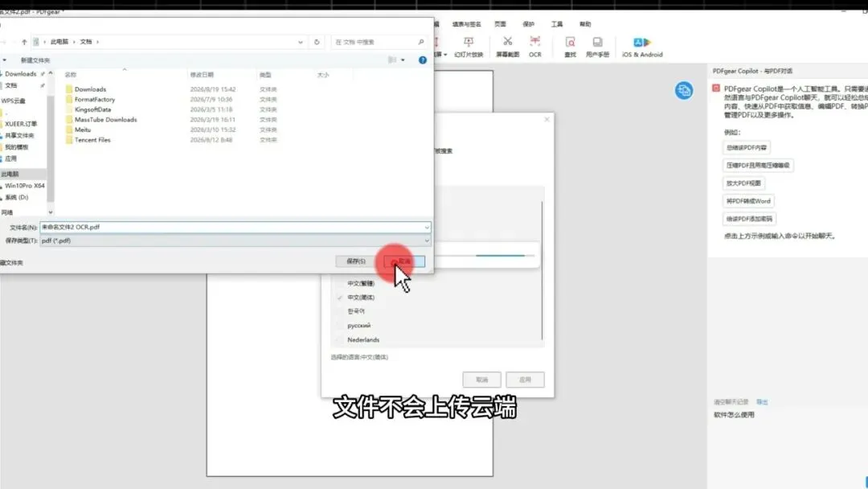868x489 pixels.
Task: Open the 填表与签名 menu tab
Action: (x=467, y=24)
